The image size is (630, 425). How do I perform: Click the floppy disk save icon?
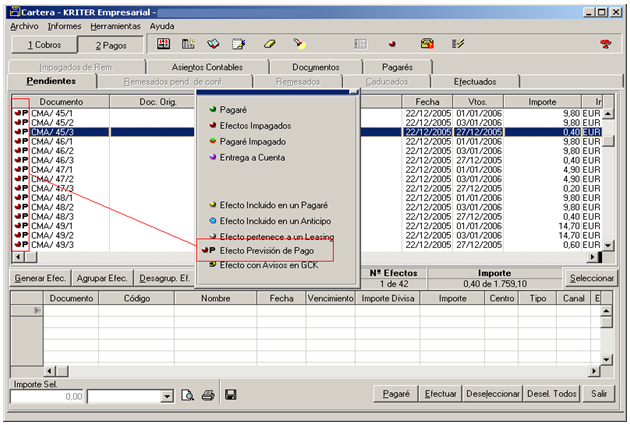coord(231,395)
